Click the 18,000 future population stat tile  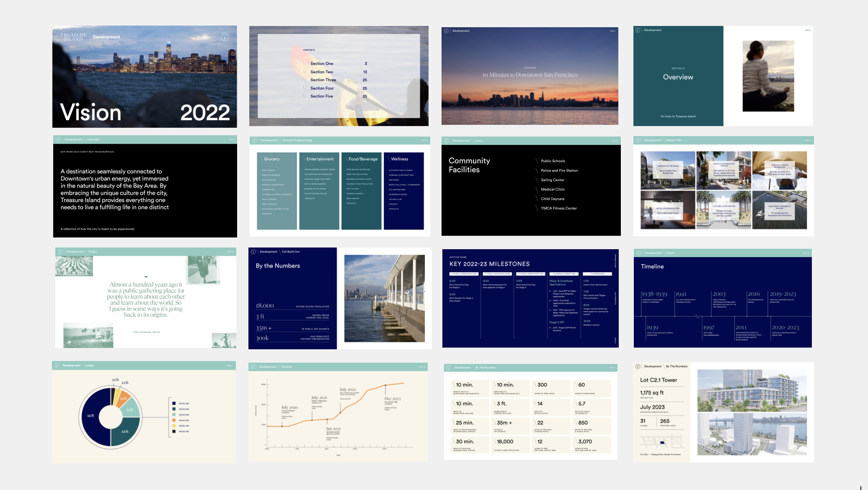click(511, 445)
